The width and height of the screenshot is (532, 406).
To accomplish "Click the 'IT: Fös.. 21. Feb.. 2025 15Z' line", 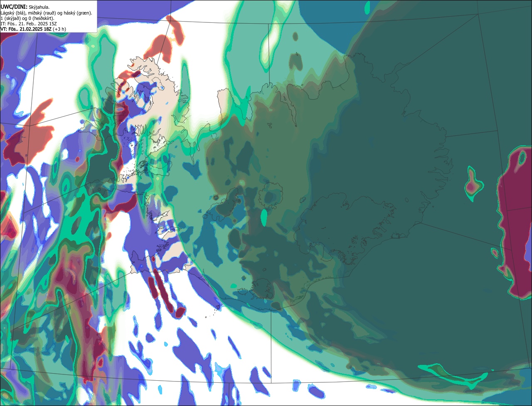I will [x=29, y=24].
